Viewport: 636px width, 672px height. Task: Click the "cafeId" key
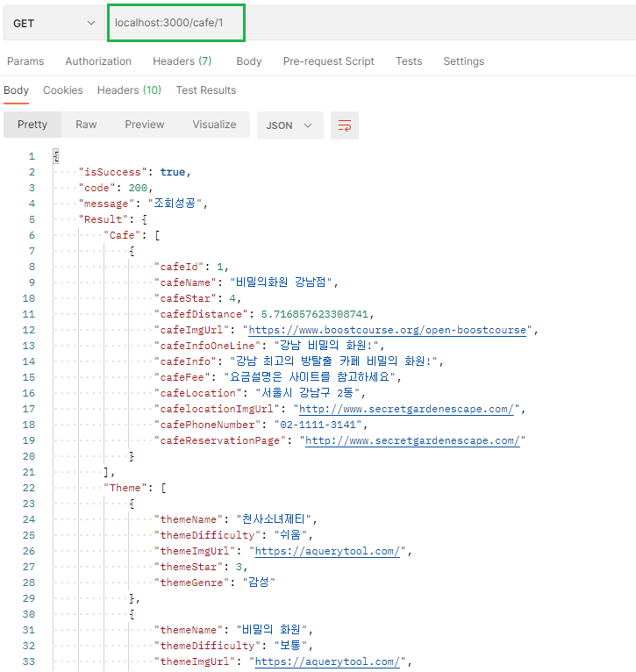coord(179,267)
